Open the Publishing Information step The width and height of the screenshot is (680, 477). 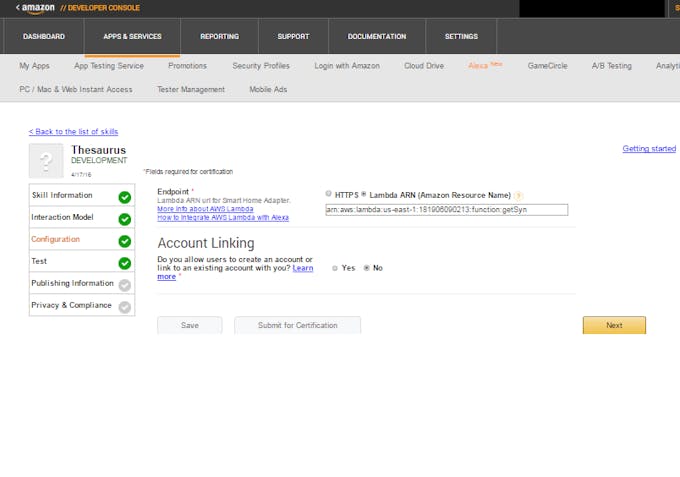pos(82,283)
